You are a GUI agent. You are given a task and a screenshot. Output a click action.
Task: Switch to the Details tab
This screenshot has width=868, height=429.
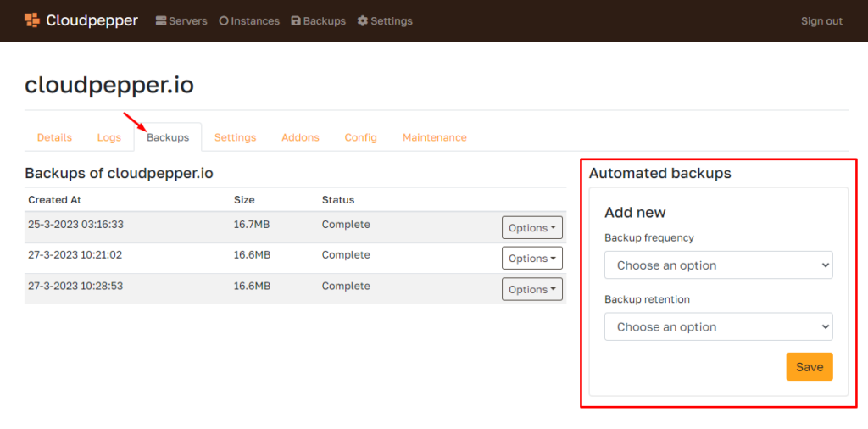coord(54,137)
